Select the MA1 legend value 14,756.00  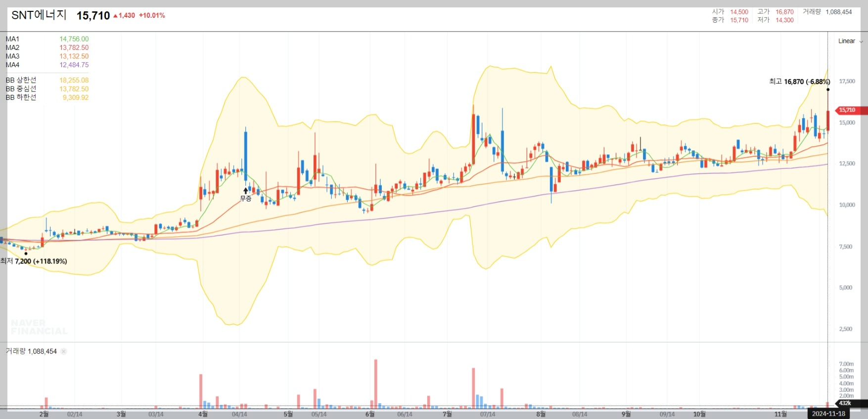[74, 39]
